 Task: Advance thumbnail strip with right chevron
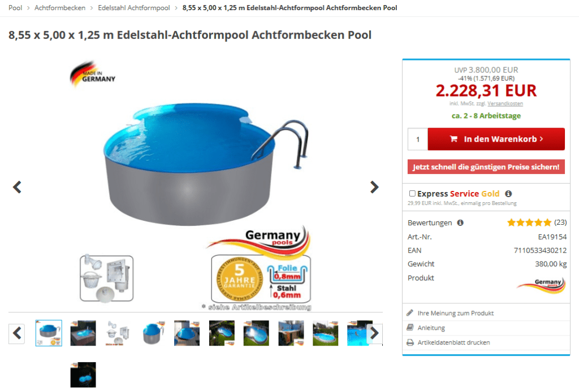[x=374, y=333]
